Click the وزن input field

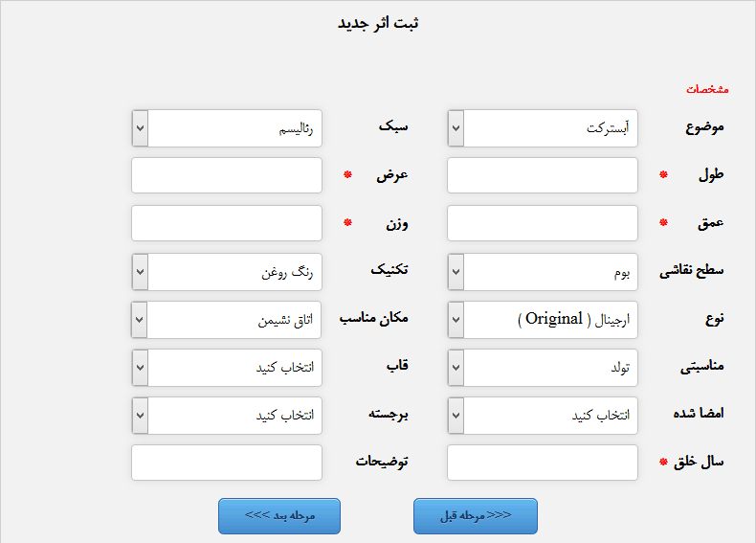tap(227, 223)
